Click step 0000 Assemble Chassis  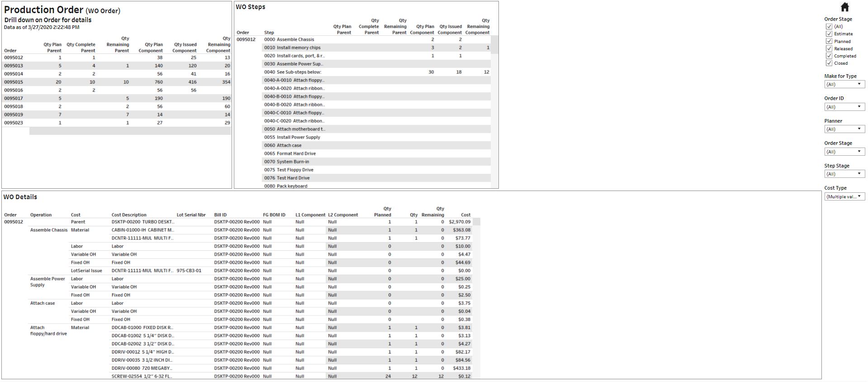tap(289, 39)
